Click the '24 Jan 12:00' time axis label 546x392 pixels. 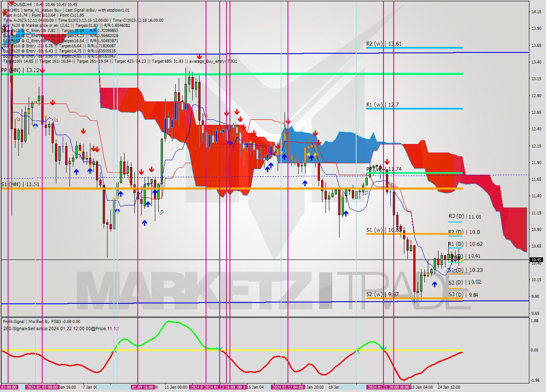tap(448, 387)
